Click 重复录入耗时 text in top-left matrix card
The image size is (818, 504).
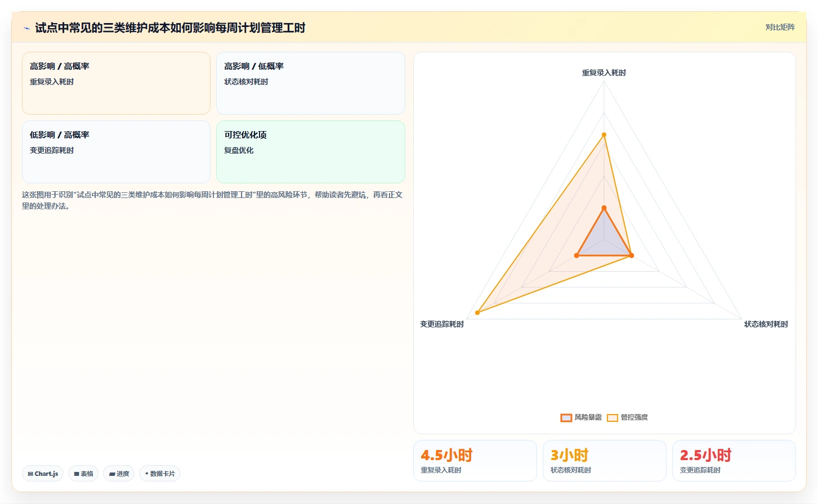(x=52, y=82)
